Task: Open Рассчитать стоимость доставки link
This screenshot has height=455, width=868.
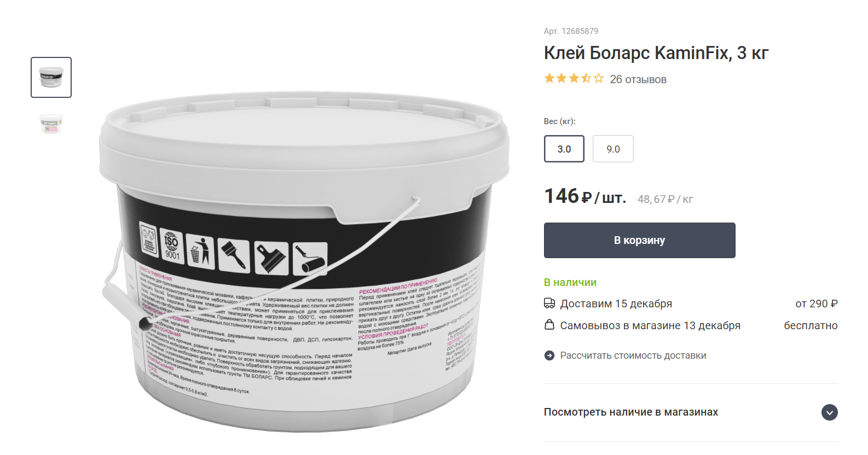Action: (633, 355)
